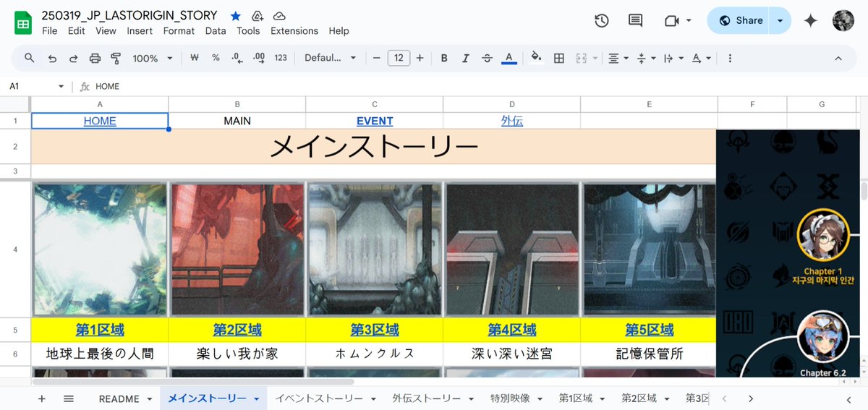Decrease decimal places
This screenshot has height=410, width=868.
point(237,59)
